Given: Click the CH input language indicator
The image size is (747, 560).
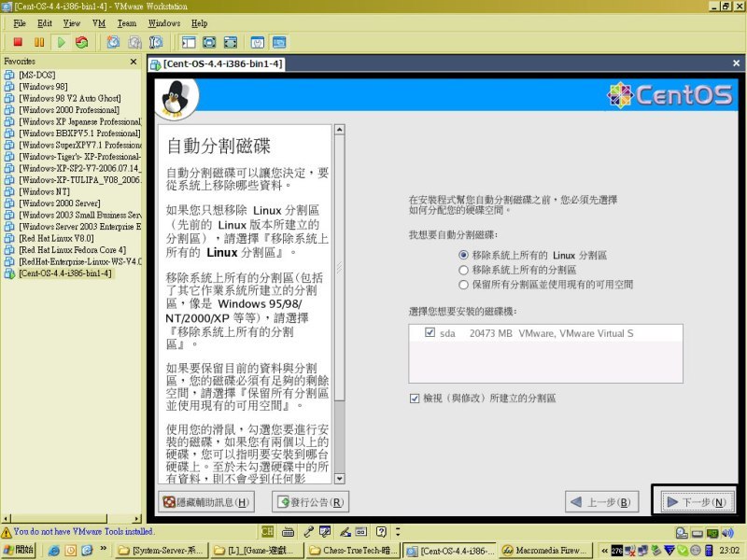Looking at the screenshot, I should pyautogui.click(x=268, y=532).
